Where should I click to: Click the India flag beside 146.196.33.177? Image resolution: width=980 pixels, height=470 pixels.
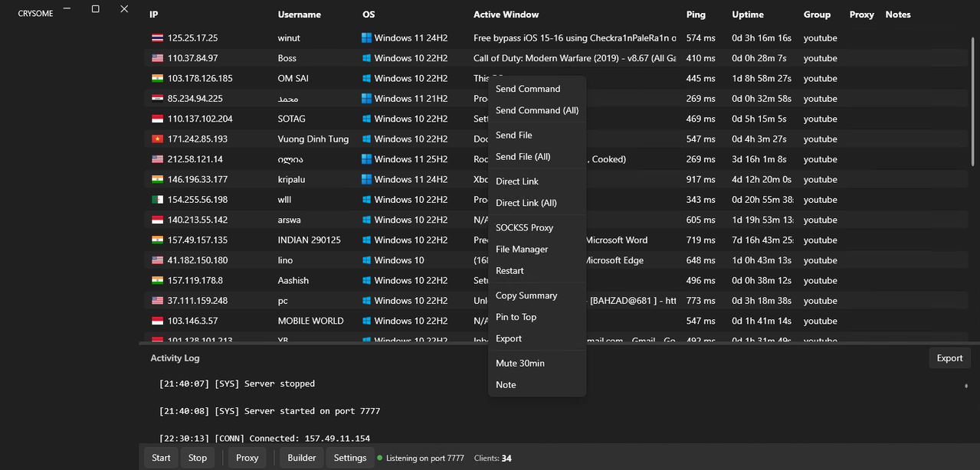(x=157, y=179)
